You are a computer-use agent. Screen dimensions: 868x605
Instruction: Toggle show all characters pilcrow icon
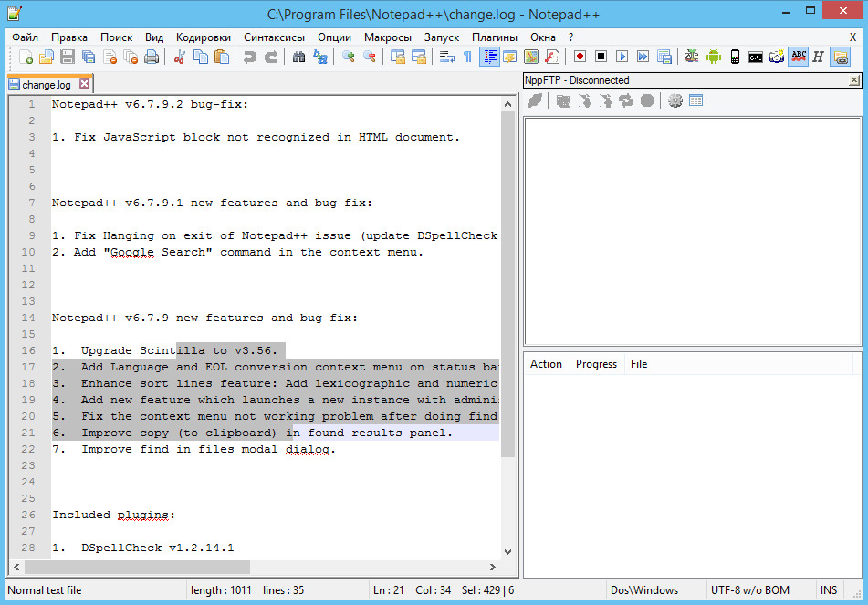point(467,57)
